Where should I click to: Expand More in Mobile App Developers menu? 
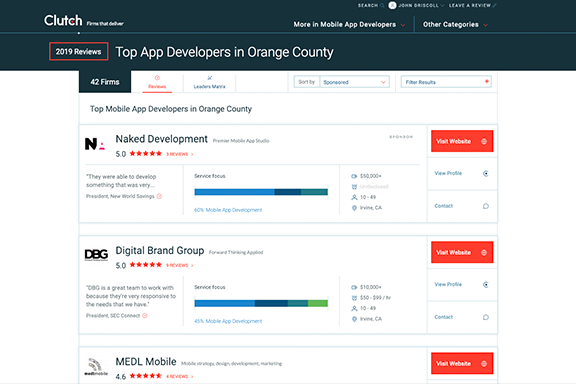coord(349,25)
